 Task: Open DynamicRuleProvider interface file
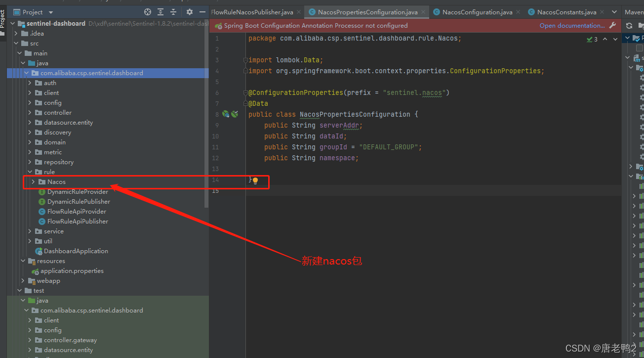(78, 192)
